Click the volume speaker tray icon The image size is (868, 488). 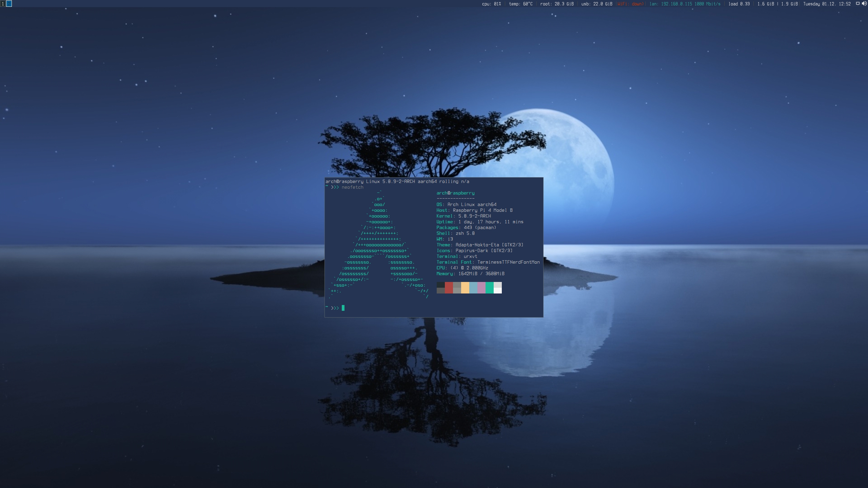click(x=864, y=4)
